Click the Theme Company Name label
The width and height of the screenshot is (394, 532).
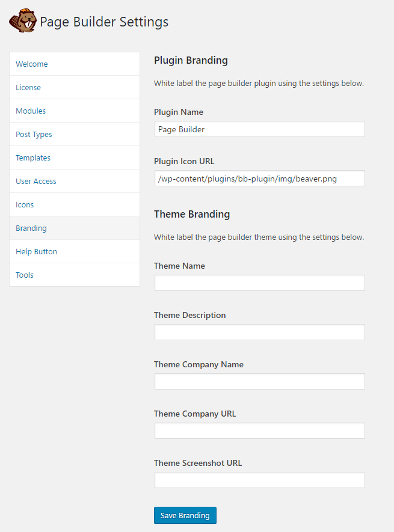(199, 364)
